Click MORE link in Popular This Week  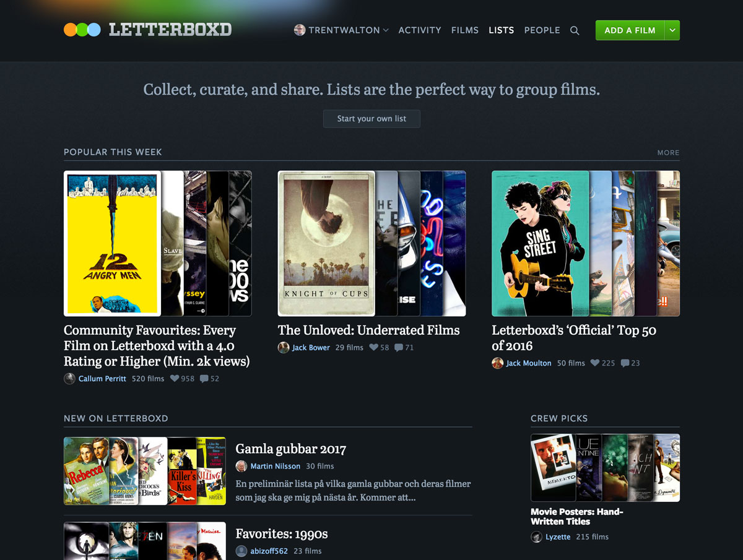(668, 153)
